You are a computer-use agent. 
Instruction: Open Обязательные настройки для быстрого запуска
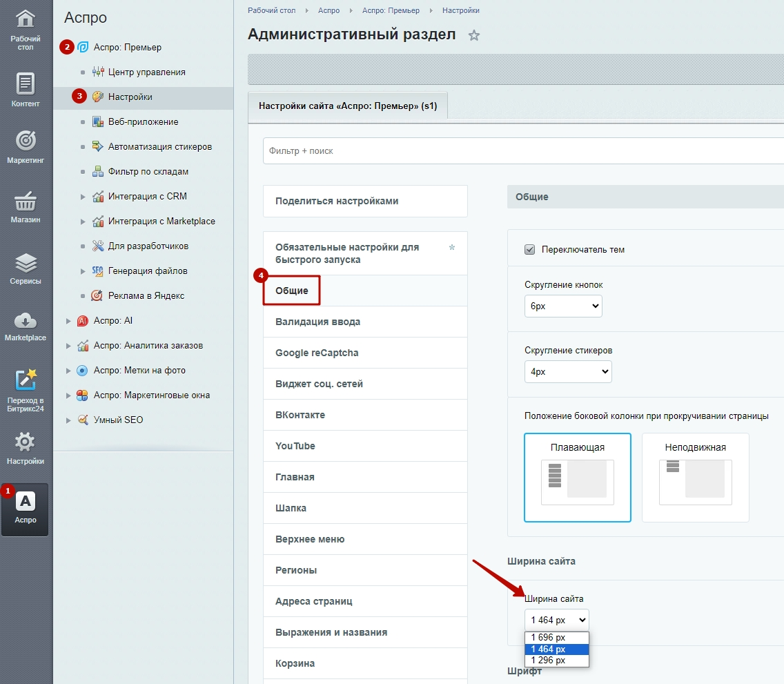click(366, 253)
